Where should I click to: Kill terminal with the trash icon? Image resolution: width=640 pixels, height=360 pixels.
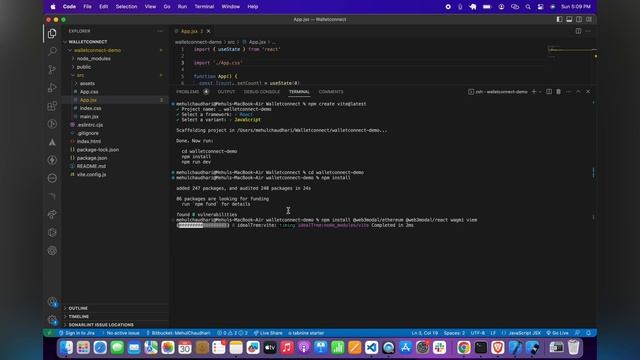tap(558, 92)
